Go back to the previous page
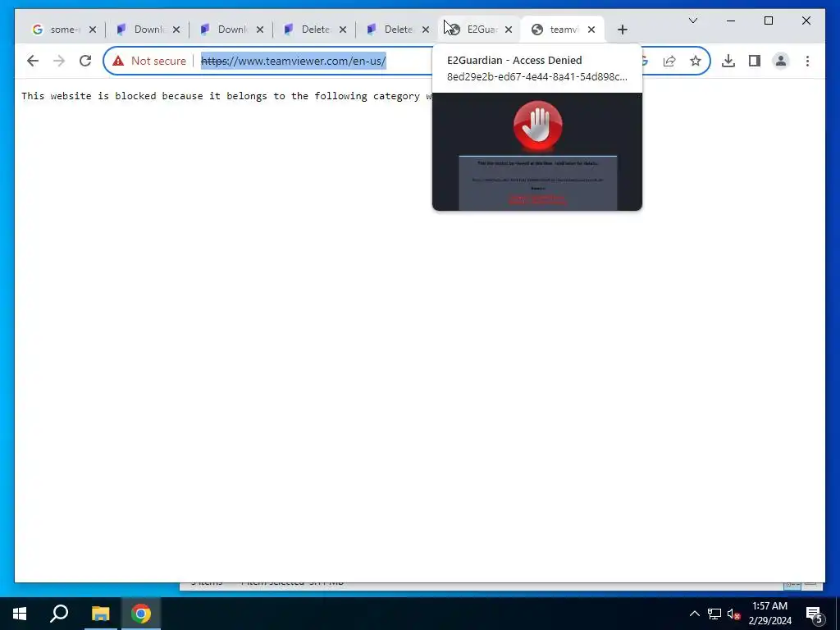Image resolution: width=840 pixels, height=630 pixels. (33, 61)
